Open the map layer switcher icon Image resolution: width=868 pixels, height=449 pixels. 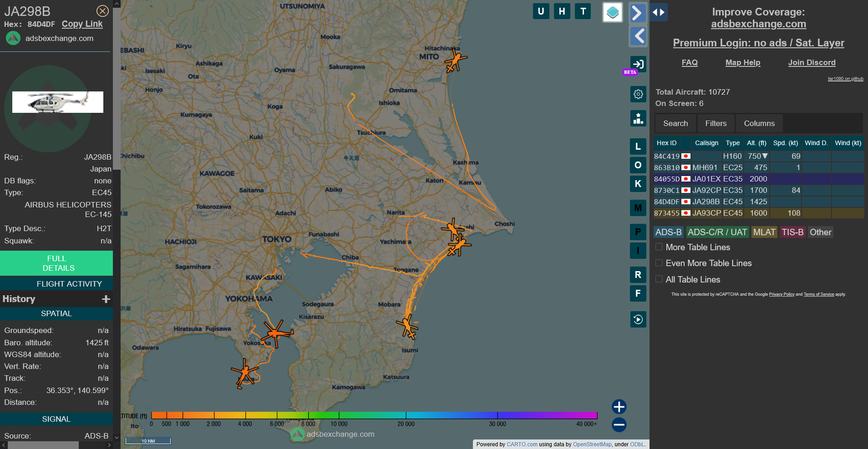coord(613,12)
